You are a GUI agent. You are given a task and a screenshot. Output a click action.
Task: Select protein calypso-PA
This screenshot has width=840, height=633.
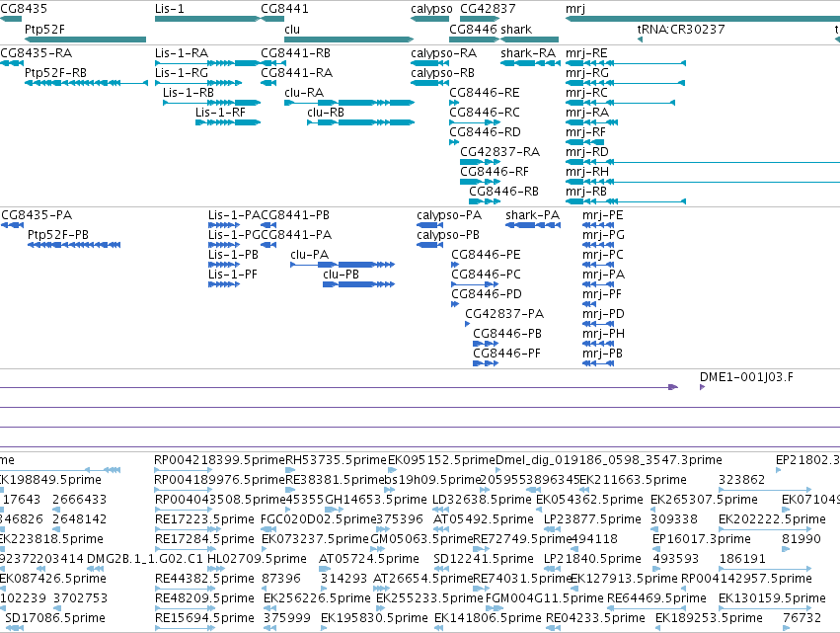[x=449, y=215]
